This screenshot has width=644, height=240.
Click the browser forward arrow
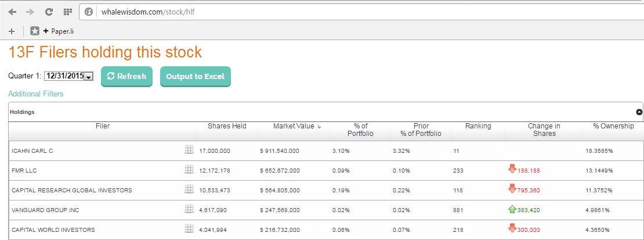pyautogui.click(x=30, y=12)
